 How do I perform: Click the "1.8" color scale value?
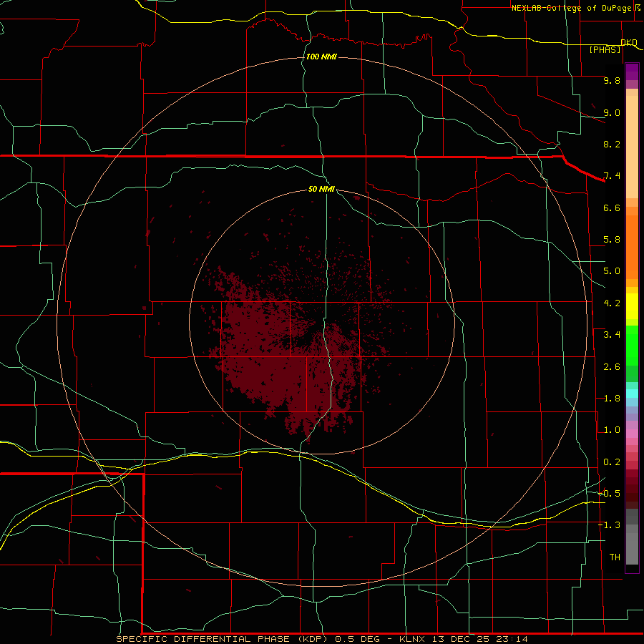coord(612,399)
